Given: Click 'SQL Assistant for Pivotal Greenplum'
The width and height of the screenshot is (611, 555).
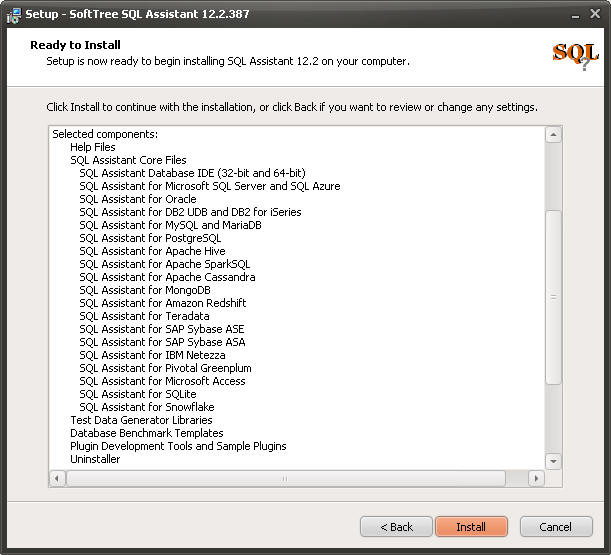Looking at the screenshot, I should tap(166, 368).
